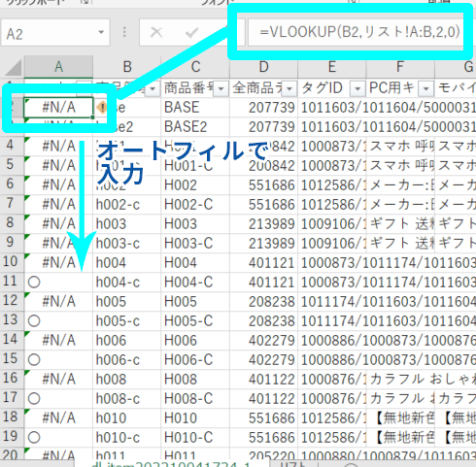Click the error warning icon beside A2
476x467 pixels.
coord(102,107)
